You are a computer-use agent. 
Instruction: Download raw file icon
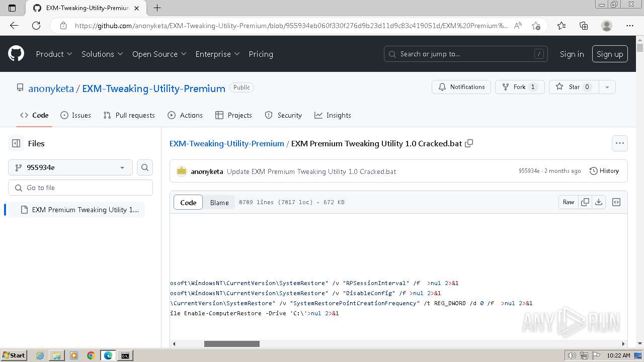(599, 202)
